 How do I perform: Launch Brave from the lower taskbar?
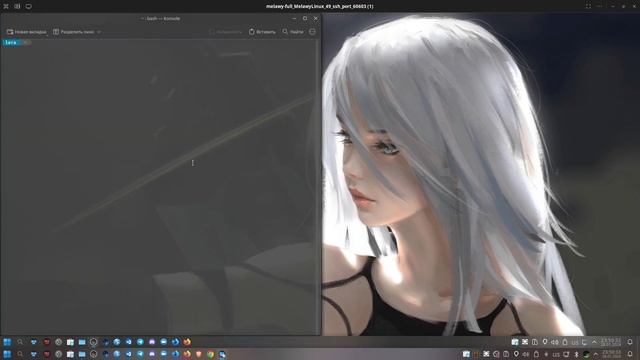point(199,354)
